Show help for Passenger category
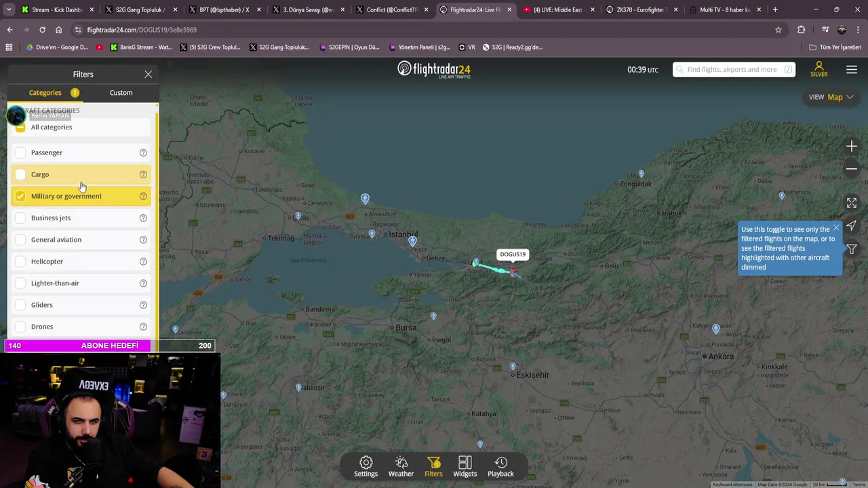 click(143, 152)
